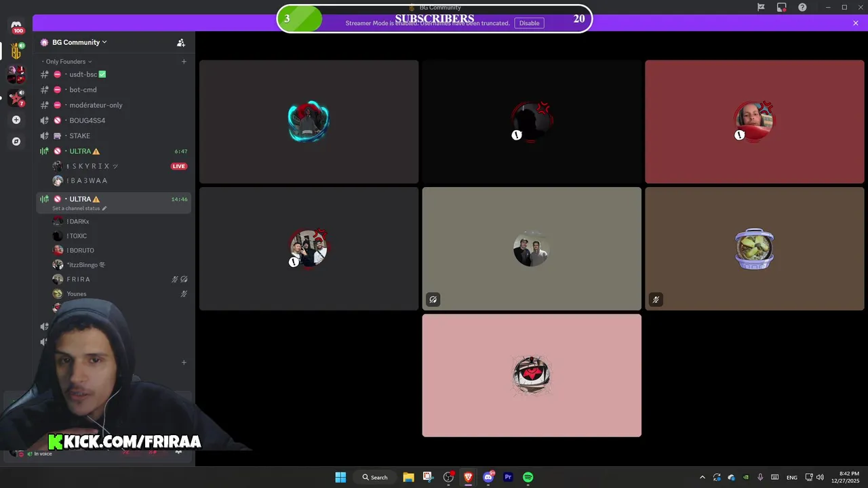The height and width of the screenshot is (488, 868).
Task: Open Spotify from the taskbar
Action: point(528,477)
